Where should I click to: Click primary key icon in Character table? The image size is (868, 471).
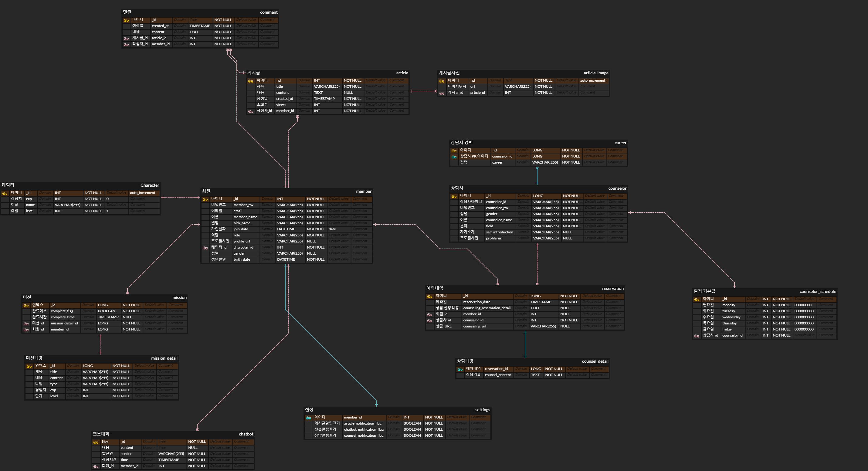click(x=5, y=193)
